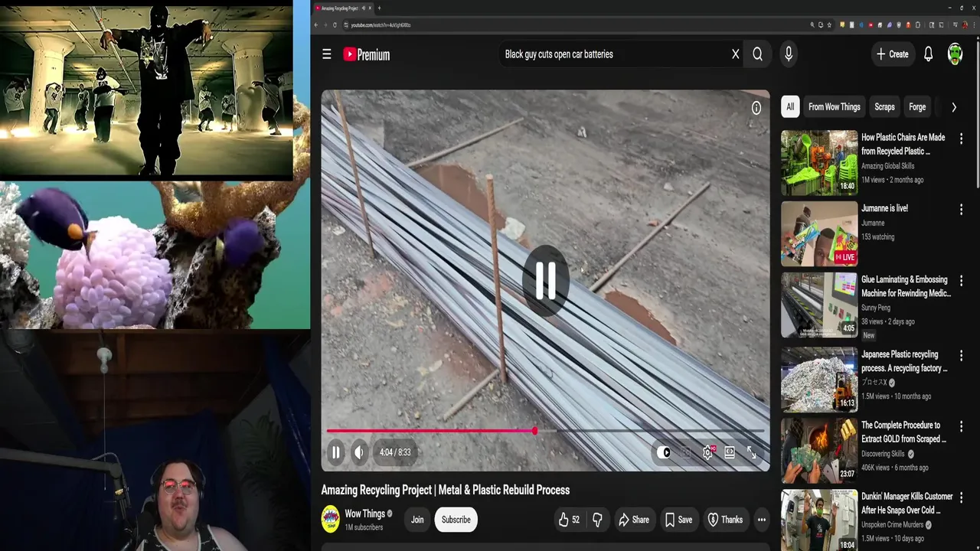Open options for Extract GOLD video
The width and height of the screenshot is (980, 551).
(961, 426)
